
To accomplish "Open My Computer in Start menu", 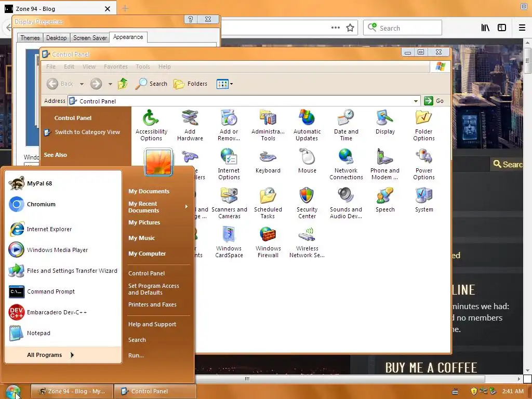I will pos(147,254).
